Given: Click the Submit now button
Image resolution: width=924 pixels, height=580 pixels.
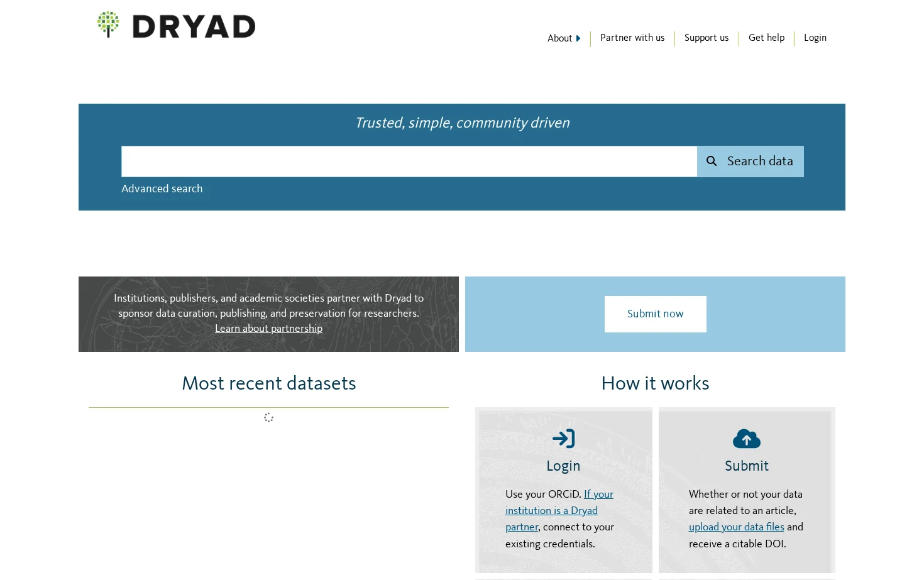Looking at the screenshot, I should point(656,314).
